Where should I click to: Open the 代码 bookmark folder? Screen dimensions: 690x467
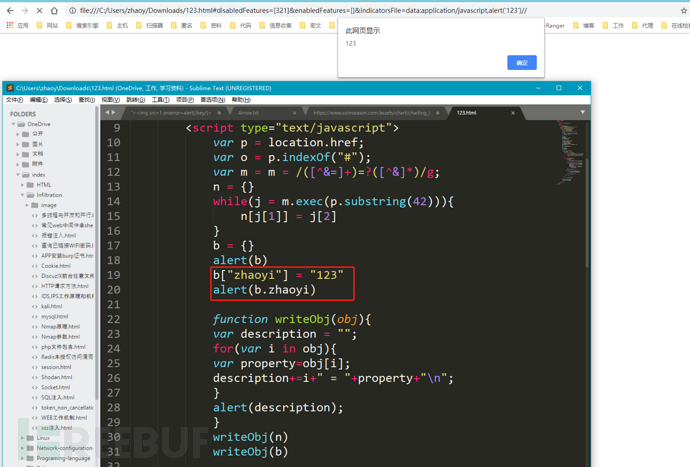[x=241, y=26]
